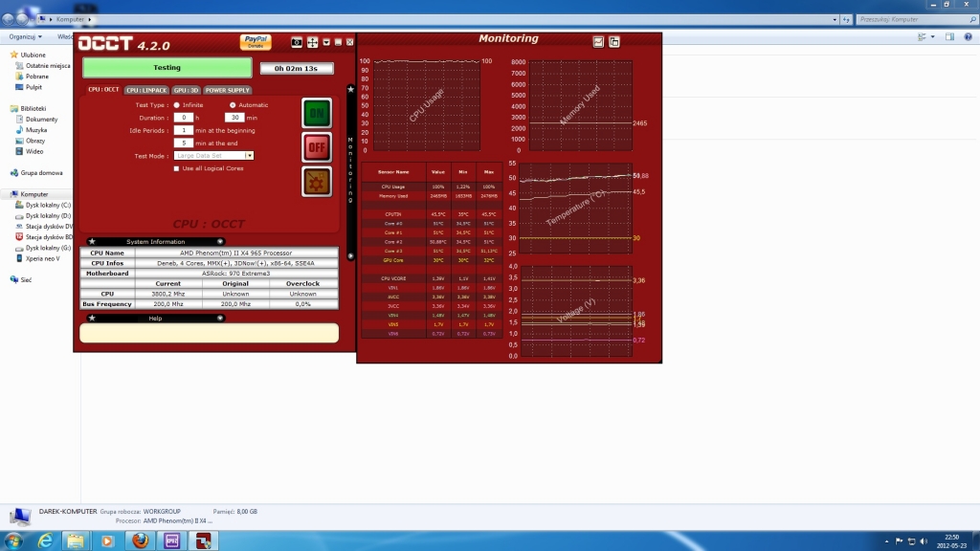This screenshot has height=551, width=980.
Task: Open Sieć in Explorer sidebar
Action: pos(26,280)
